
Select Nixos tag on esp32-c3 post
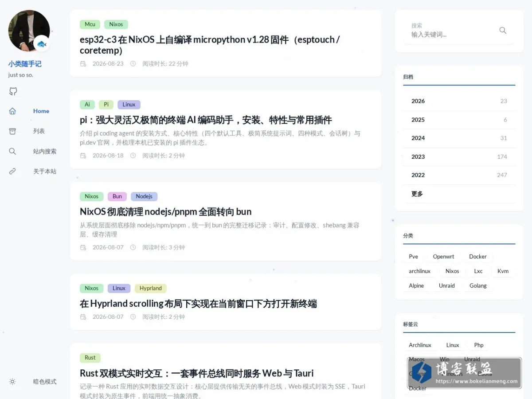[x=116, y=24]
